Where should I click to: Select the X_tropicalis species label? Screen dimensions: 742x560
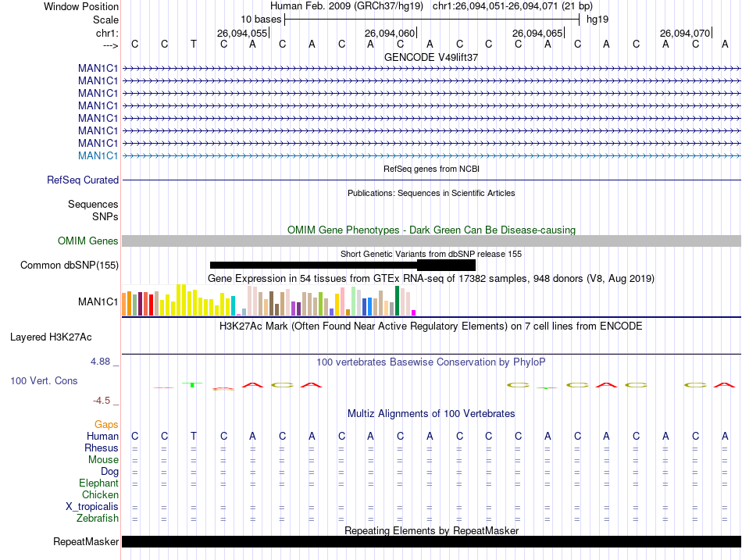click(92, 507)
